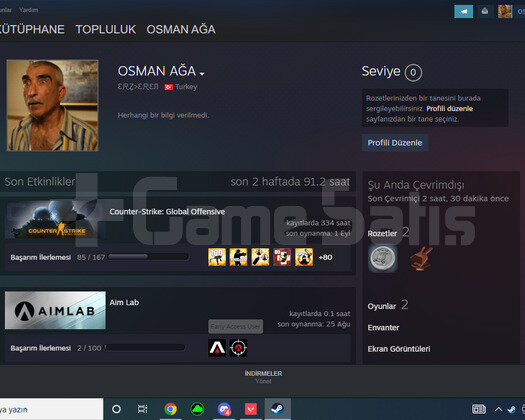This screenshot has width=525, height=420.
Task: Click the CS:GO achievement progress bar
Action: 148,257
